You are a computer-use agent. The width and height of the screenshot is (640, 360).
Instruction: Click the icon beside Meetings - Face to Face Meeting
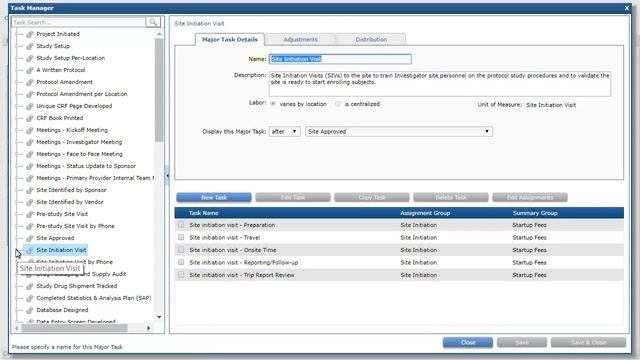pos(29,154)
